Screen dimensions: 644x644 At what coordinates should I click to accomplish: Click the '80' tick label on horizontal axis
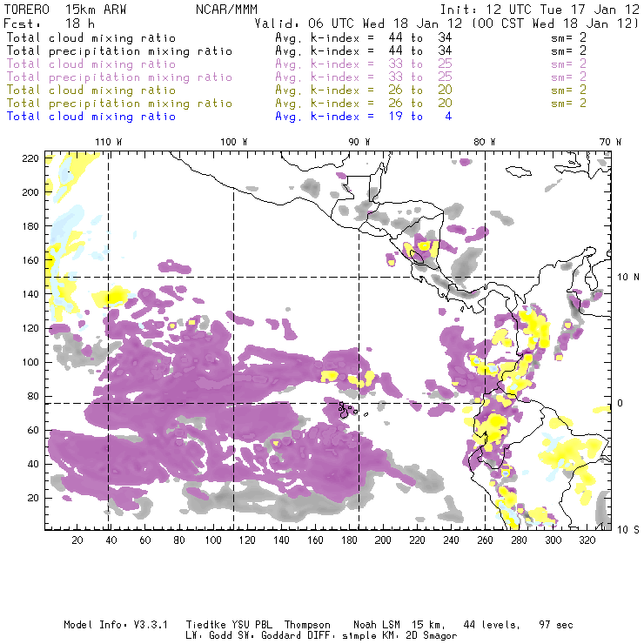click(179, 540)
